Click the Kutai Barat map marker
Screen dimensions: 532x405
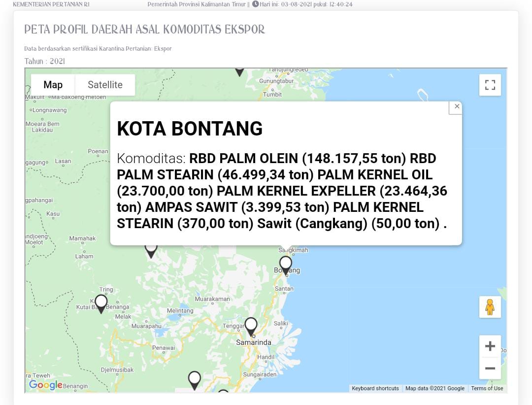tap(101, 303)
